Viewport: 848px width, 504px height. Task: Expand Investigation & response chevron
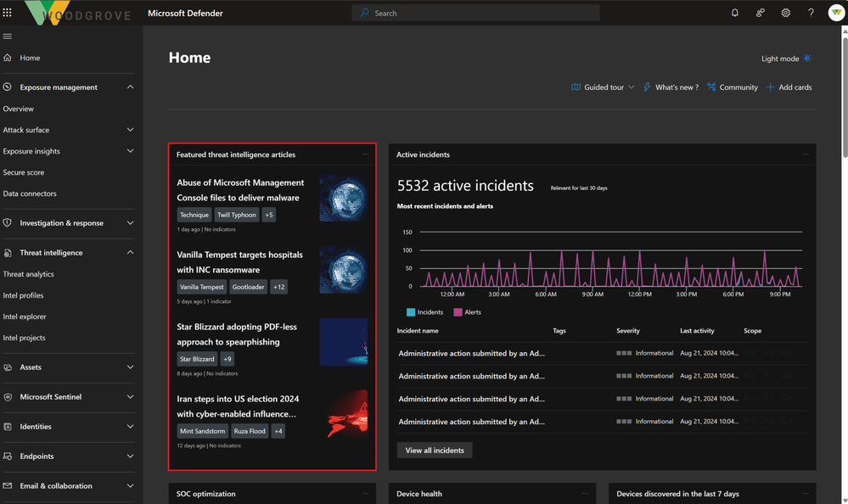131,222
